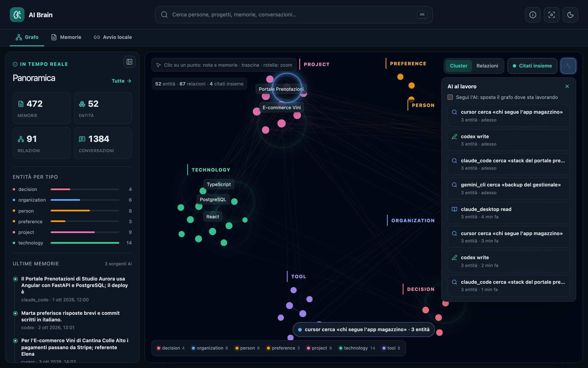Viewport: 588px width, 368px height.
Task: Close the AI al lavoro panel
Action: coord(567,86)
